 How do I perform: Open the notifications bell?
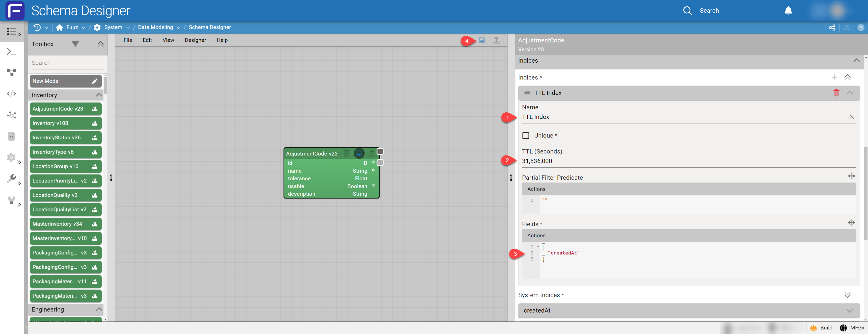click(788, 11)
